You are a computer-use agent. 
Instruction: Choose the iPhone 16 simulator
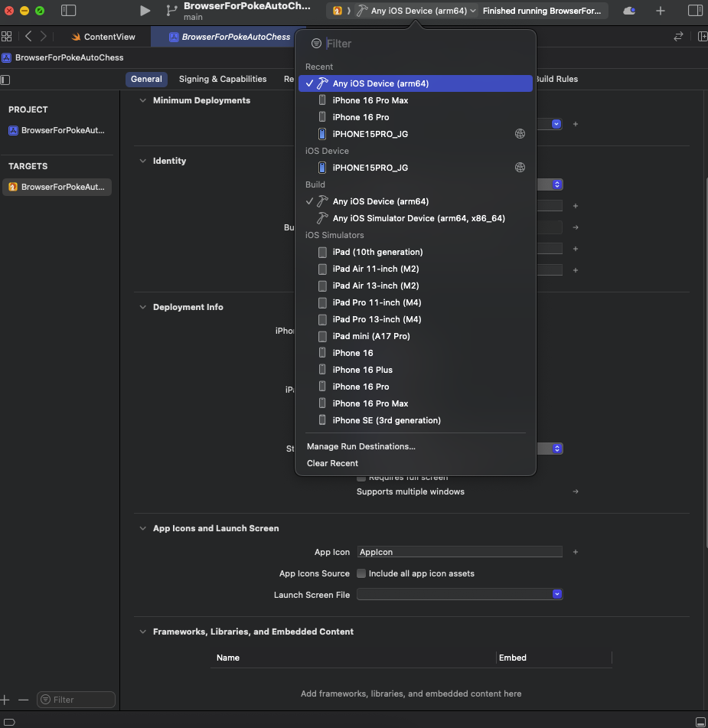(x=416, y=353)
